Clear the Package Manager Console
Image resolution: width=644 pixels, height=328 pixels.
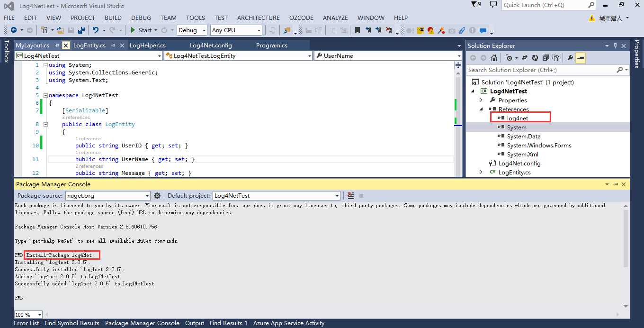(350, 196)
